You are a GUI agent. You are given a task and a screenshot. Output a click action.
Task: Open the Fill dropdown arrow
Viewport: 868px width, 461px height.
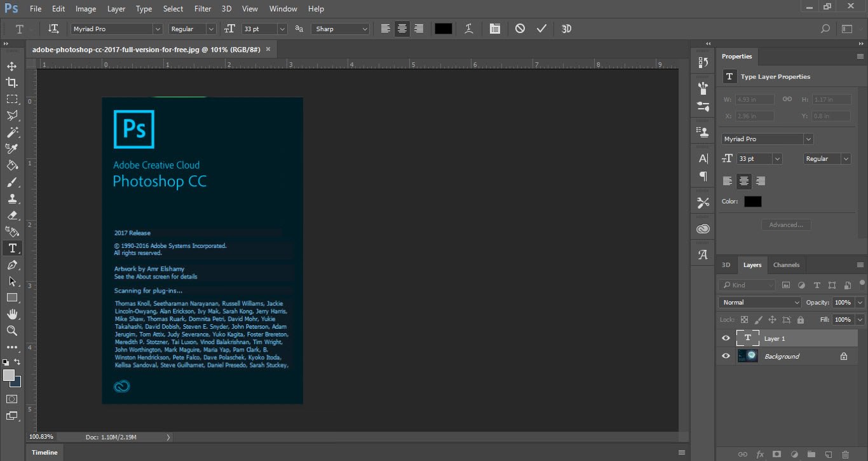[860, 320]
